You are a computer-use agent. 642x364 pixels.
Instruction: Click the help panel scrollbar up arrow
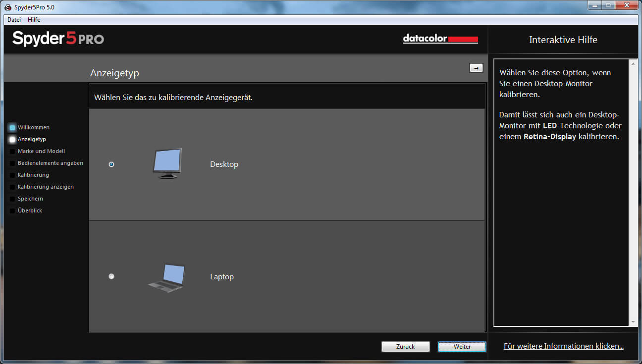(x=633, y=64)
